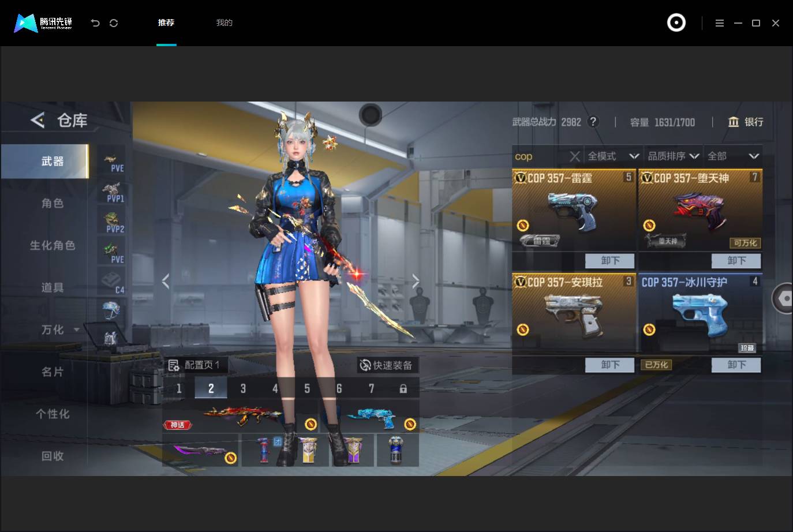
Task: Click the locked loadout slot icon
Action: 403,388
